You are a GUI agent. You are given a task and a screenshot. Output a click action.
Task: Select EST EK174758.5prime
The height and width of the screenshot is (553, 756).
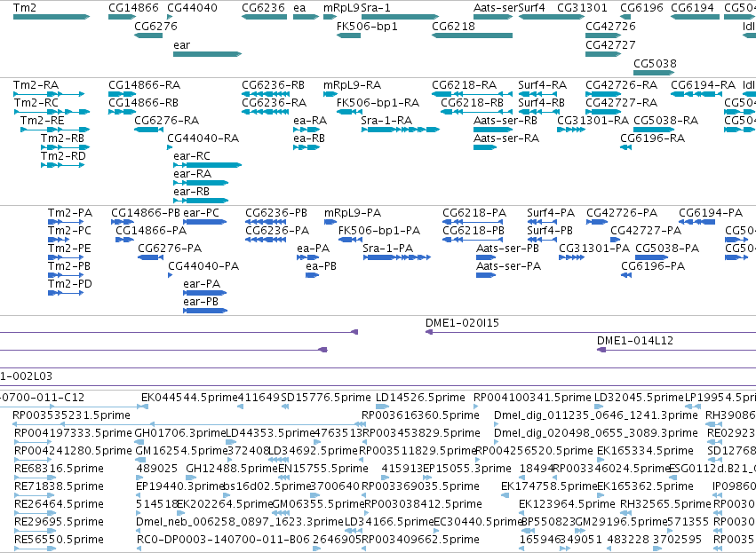(x=504, y=495)
